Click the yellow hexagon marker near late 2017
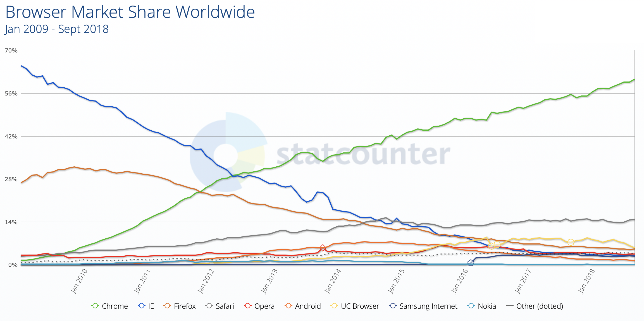 pyautogui.click(x=571, y=242)
